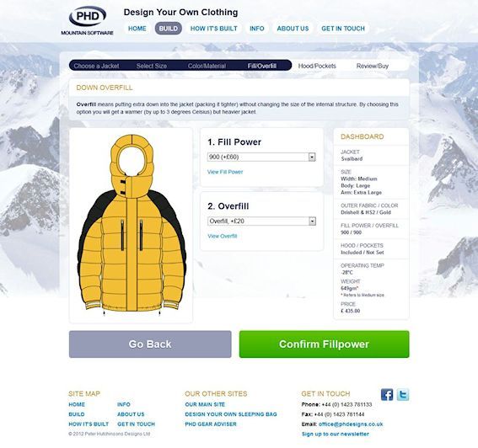Open the View Fill Power link
The height and width of the screenshot is (448, 478).
[225, 172]
